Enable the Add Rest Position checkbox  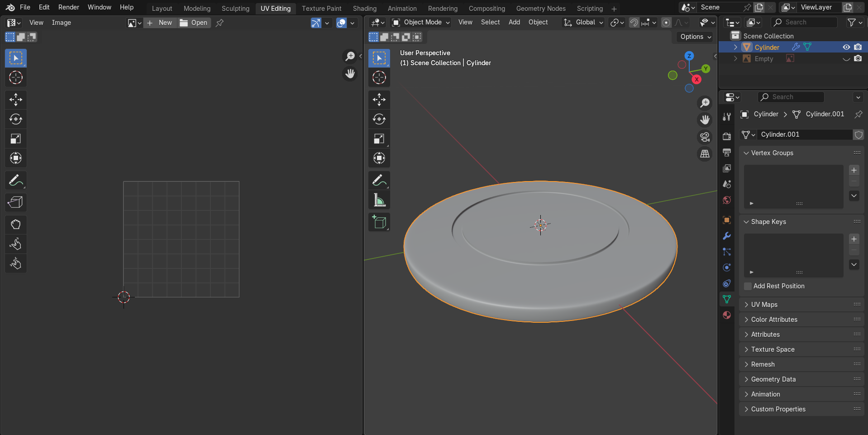pos(748,286)
